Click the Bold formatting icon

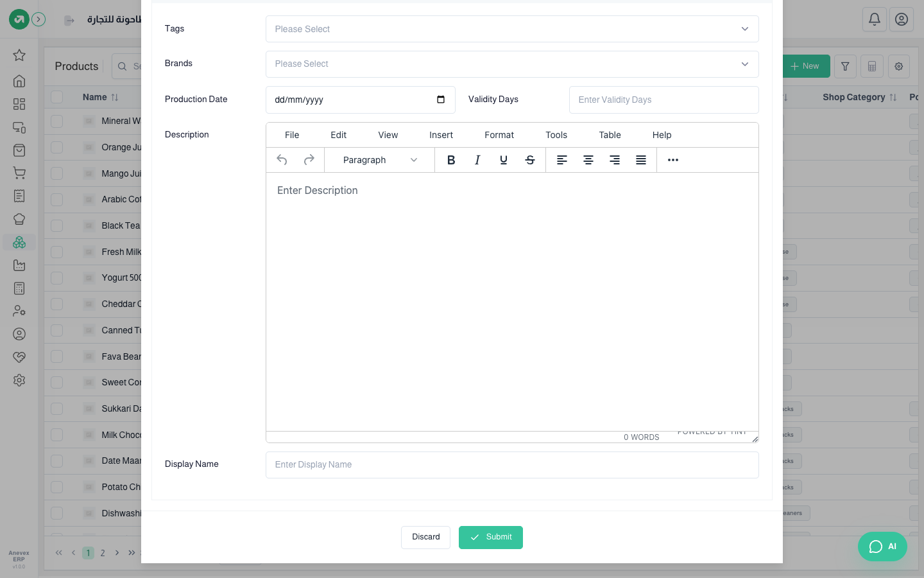click(x=451, y=160)
